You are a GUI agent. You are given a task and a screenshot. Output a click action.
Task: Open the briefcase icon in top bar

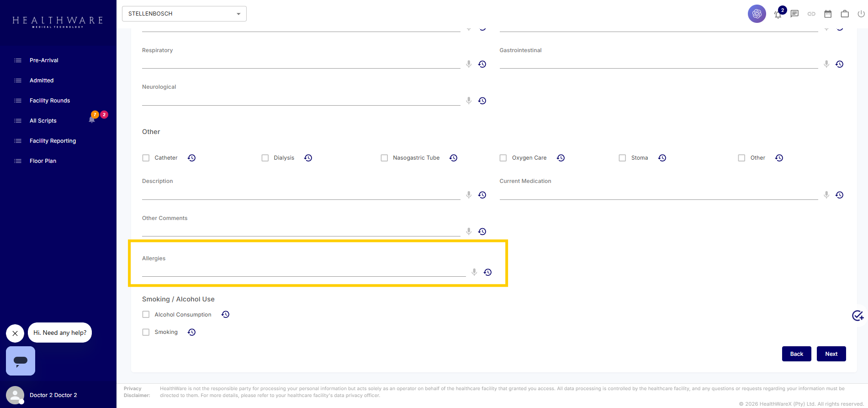tap(845, 14)
